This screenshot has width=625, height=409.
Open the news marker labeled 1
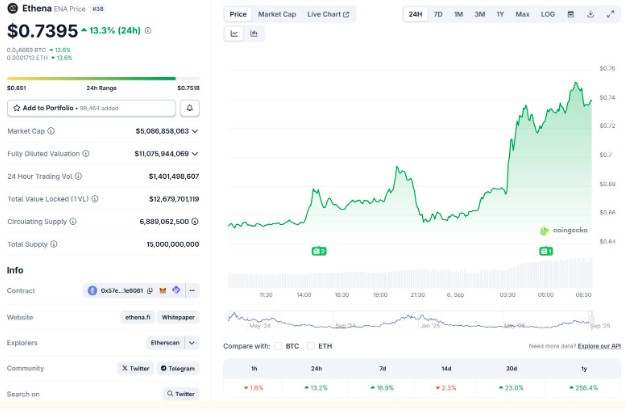[x=546, y=251]
